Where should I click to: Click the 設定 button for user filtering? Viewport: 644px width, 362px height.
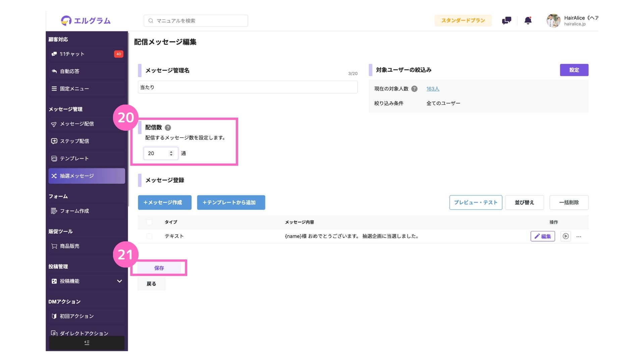click(574, 70)
